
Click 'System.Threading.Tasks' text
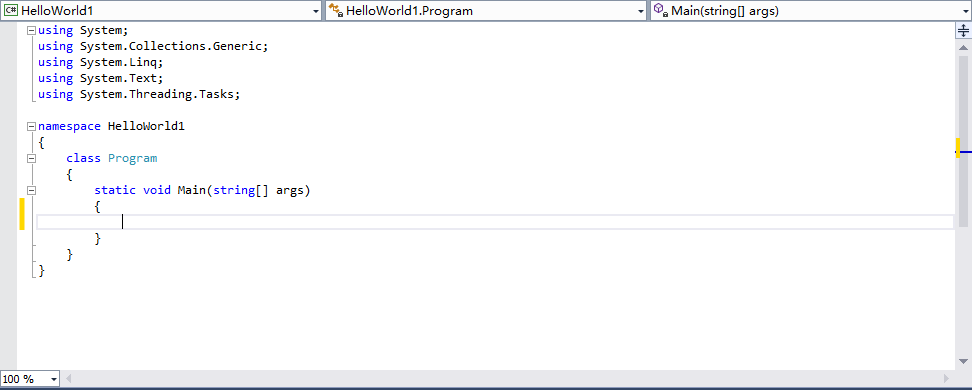pos(157,94)
